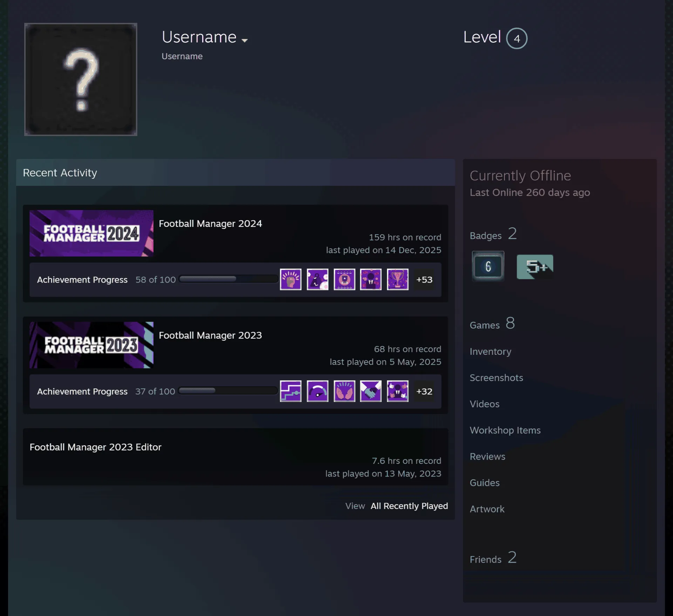Click the gauge dial achievement icon in FM 2023
The height and width of the screenshot is (616, 673).
318,391
